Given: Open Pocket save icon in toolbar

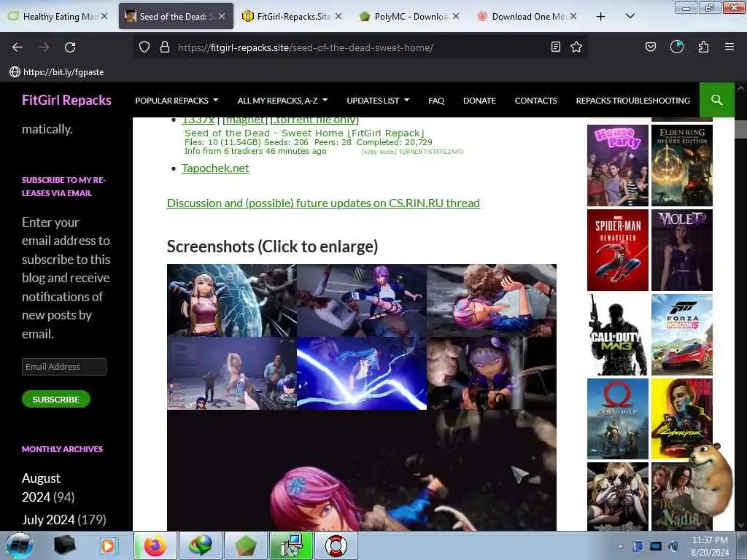Looking at the screenshot, I should tap(650, 47).
